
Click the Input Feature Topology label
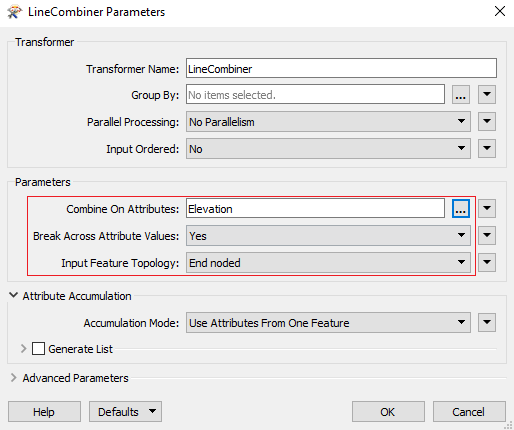(120, 263)
